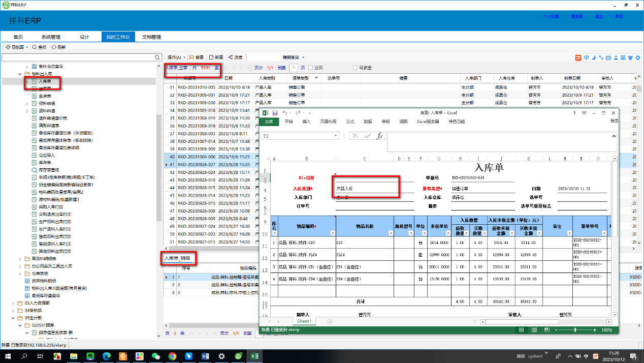Open the Excel name box dropdown
The image size is (644, 363).
[x=336, y=136]
